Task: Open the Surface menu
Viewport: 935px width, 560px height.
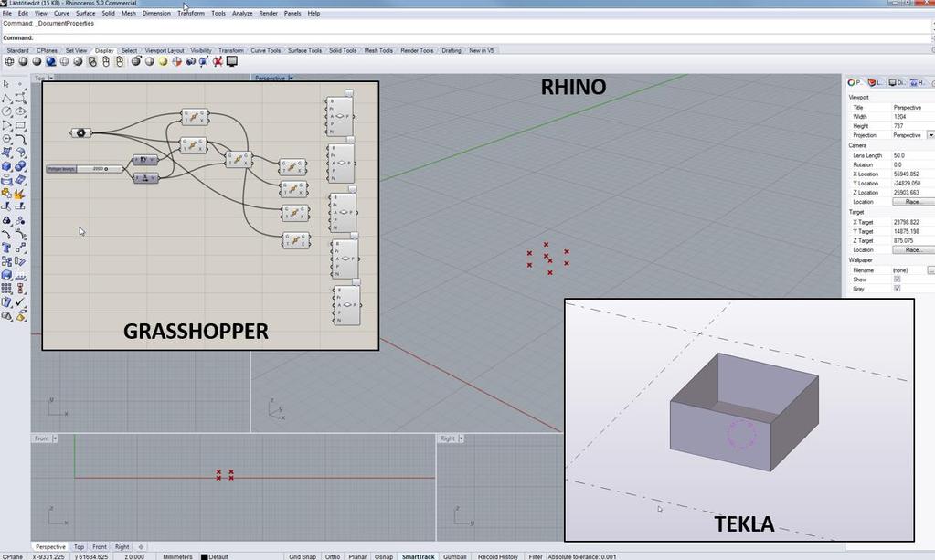Action: click(85, 13)
